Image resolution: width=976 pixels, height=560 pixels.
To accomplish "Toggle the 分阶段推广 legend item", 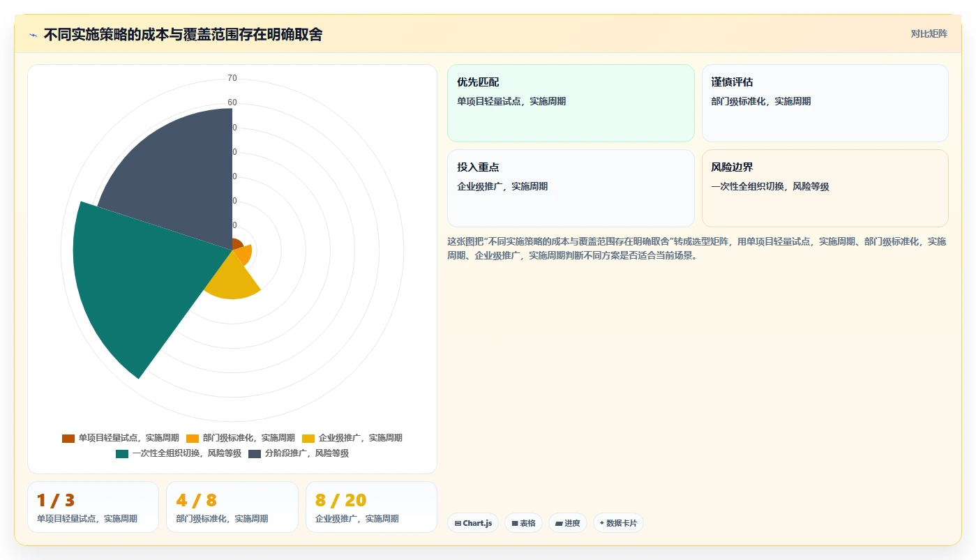I will click(x=299, y=453).
